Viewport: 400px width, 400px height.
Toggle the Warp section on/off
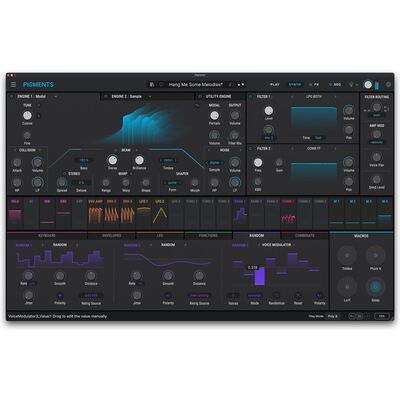pyautogui.click(x=131, y=174)
